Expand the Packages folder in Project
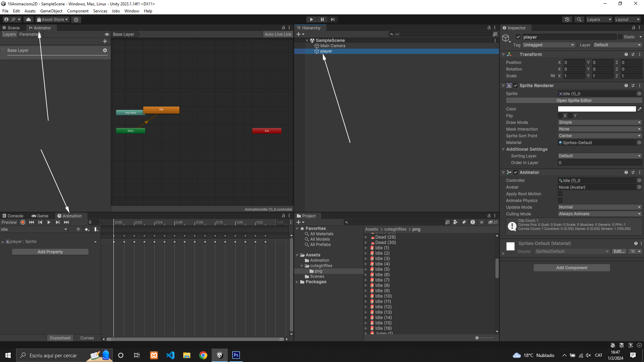This screenshot has height=362, width=644. tap(297, 282)
